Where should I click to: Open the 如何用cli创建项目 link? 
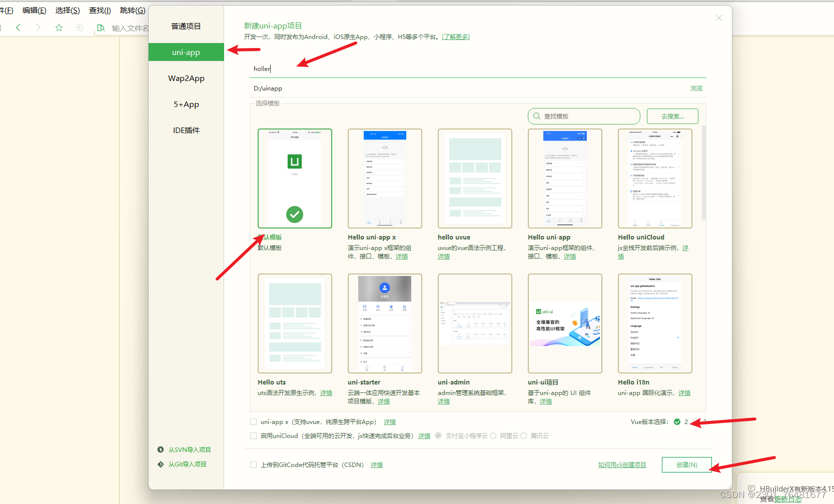coord(622,465)
